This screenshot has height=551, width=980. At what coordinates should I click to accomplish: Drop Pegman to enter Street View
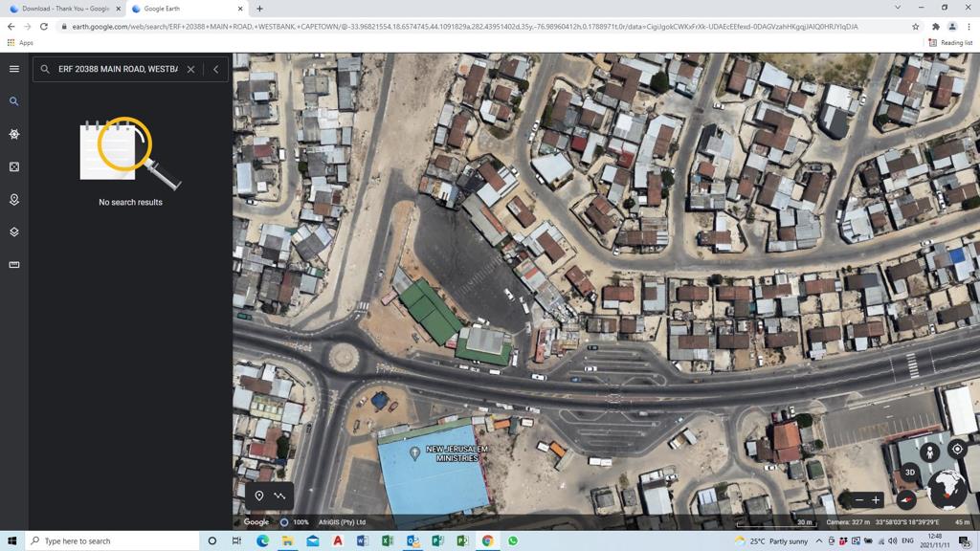tap(929, 451)
